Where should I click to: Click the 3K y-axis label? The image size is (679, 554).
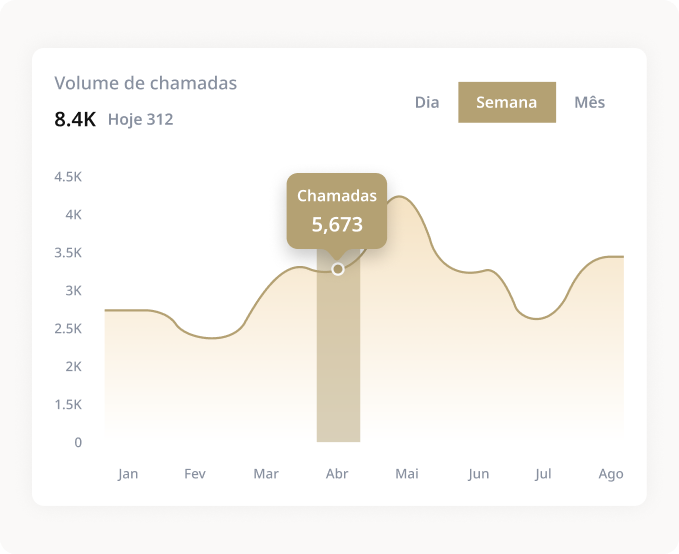click(74, 291)
